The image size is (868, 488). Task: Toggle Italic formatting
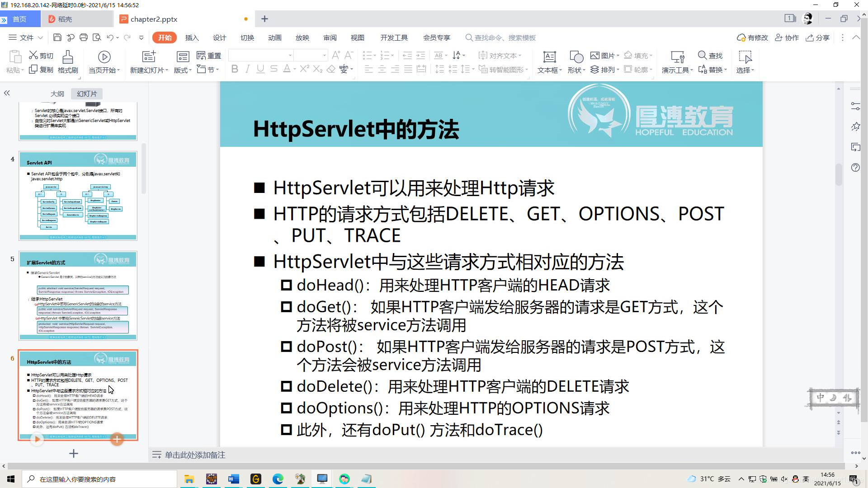247,69
